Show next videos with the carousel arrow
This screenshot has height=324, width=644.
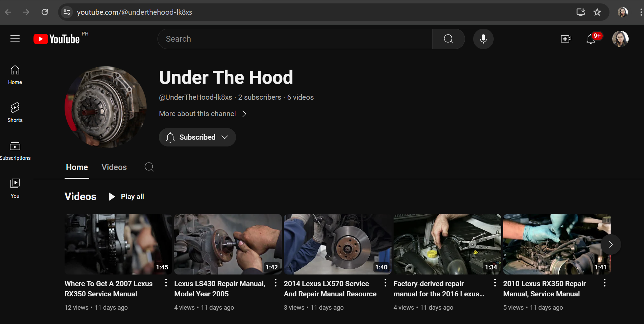611,244
